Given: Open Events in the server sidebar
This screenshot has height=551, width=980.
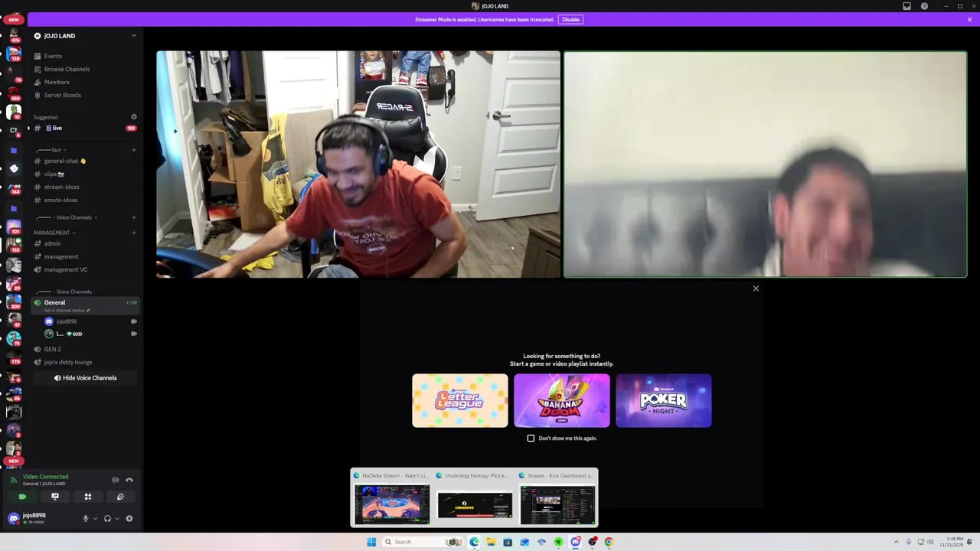Looking at the screenshot, I should point(84,56).
